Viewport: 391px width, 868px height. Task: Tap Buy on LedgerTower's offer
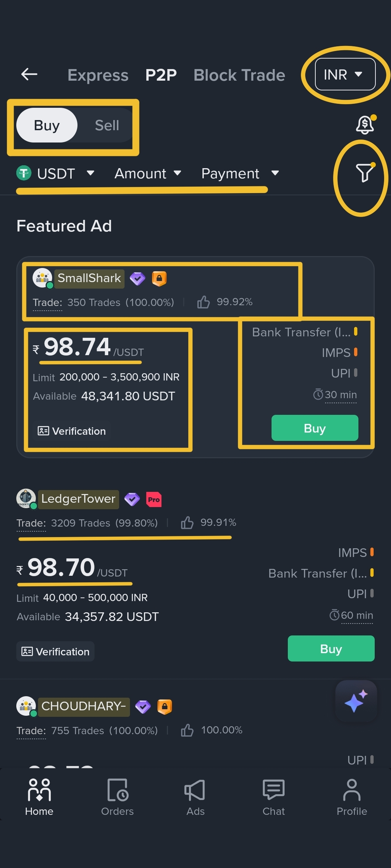coord(331,648)
